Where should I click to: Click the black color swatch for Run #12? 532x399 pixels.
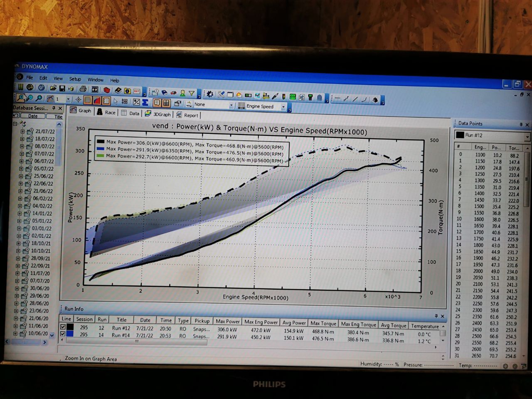point(70,328)
